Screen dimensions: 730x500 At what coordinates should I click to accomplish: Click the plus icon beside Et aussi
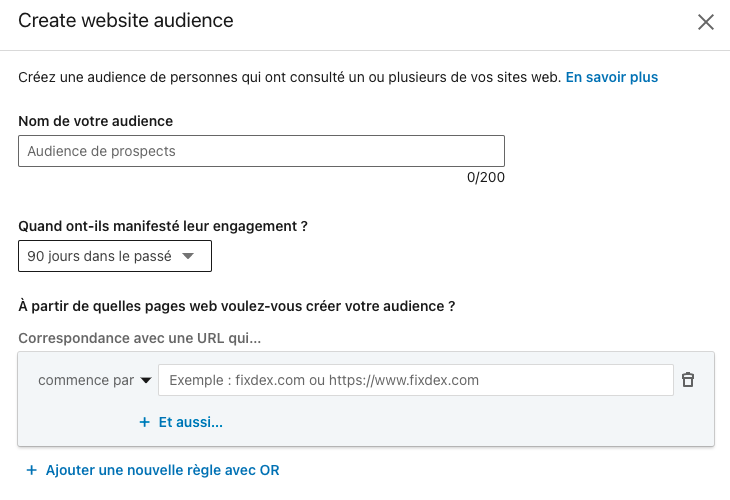pos(145,422)
